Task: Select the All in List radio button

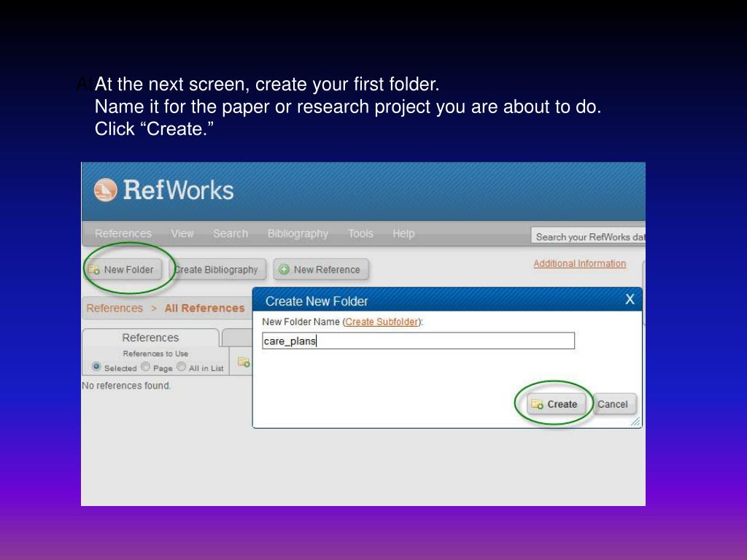Action: [x=181, y=367]
